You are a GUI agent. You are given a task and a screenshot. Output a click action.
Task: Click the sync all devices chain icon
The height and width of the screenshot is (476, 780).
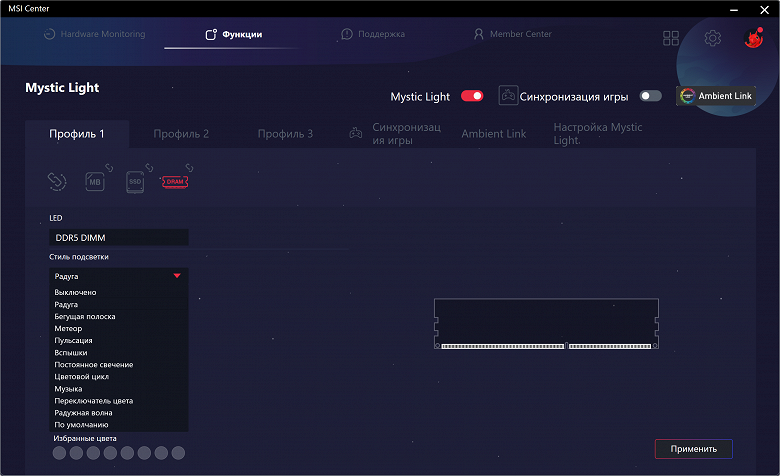(x=57, y=182)
